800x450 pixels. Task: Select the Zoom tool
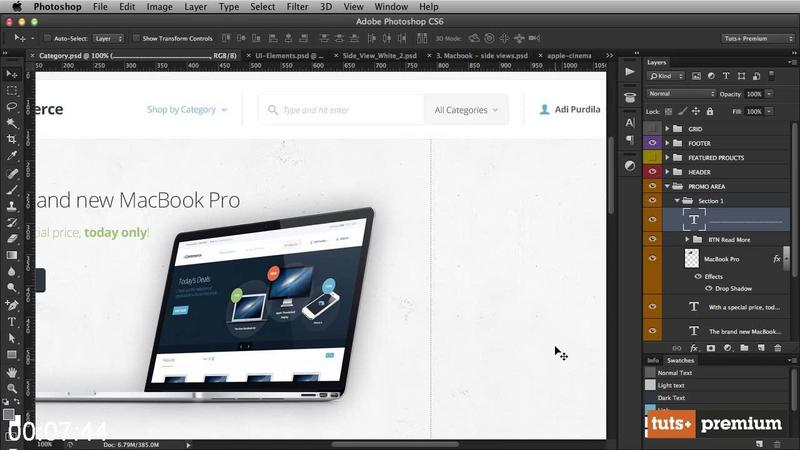pyautogui.click(x=11, y=388)
